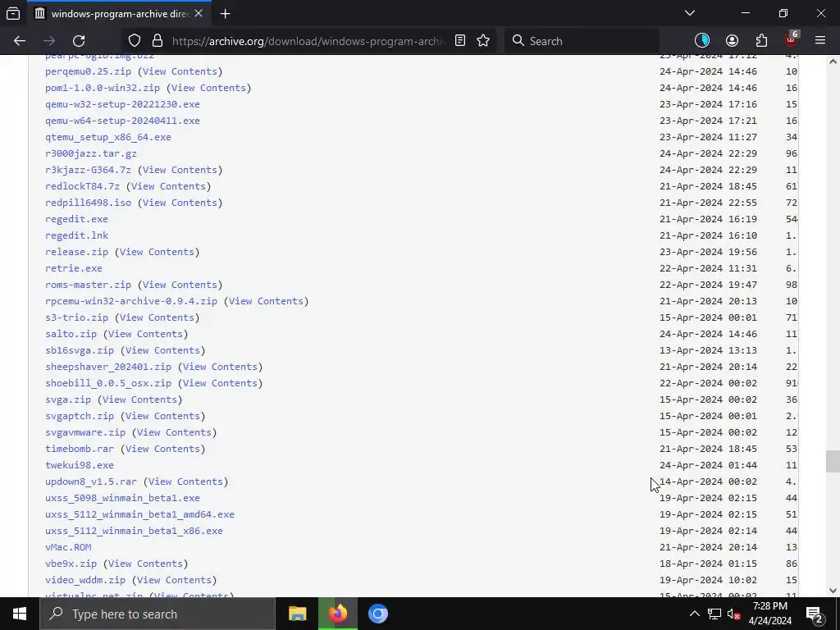840x630 pixels.
Task: Click the vertical scrollbar thumb
Action: (x=833, y=462)
